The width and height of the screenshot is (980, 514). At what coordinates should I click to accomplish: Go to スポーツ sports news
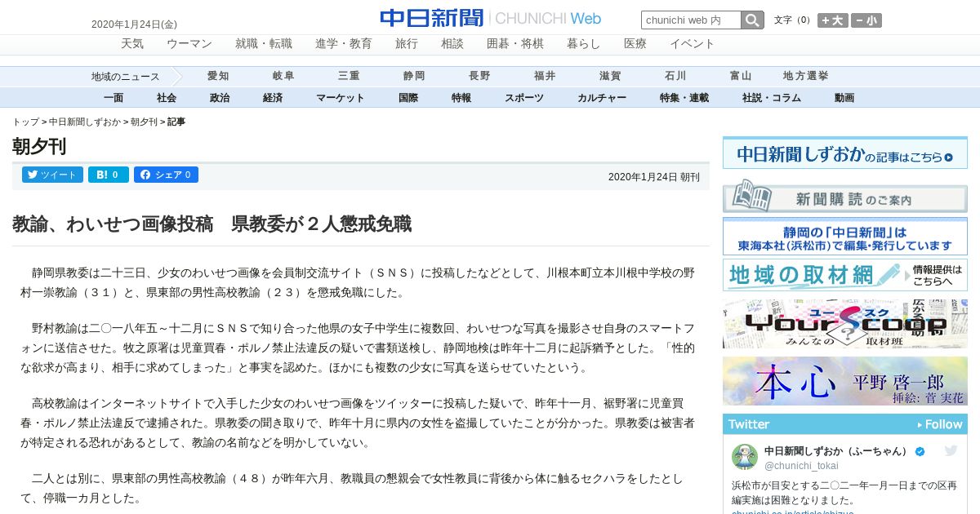pyautogui.click(x=524, y=98)
